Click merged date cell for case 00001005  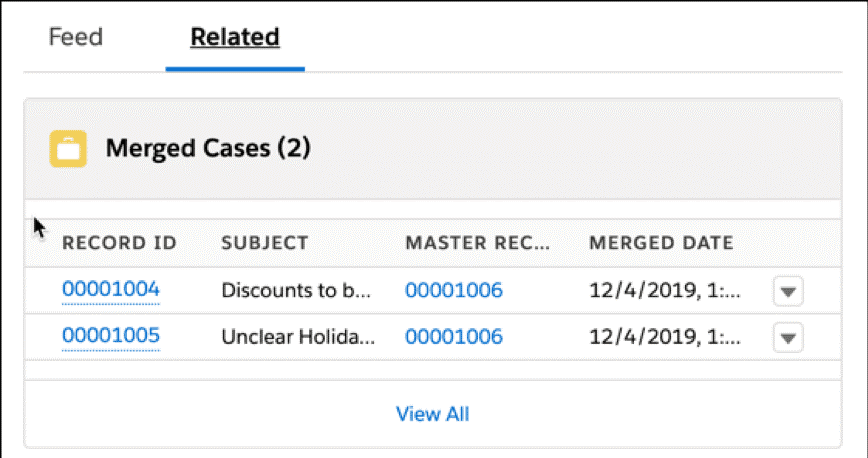tap(665, 337)
